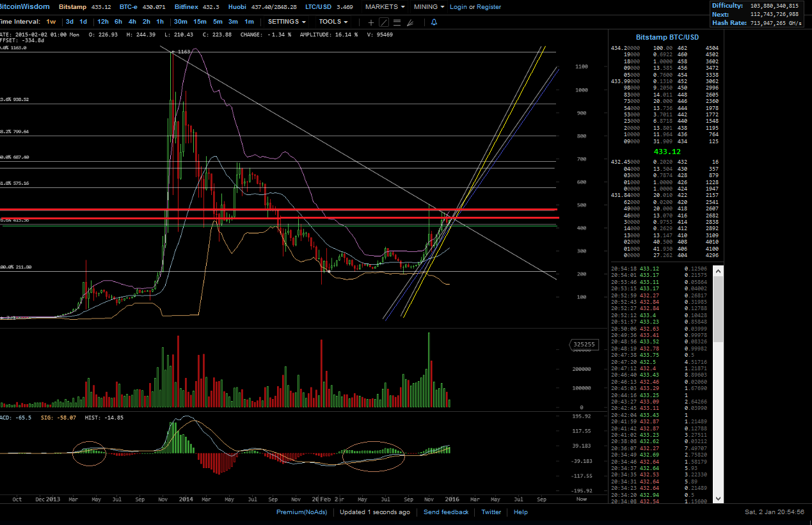Image resolution: width=812 pixels, height=525 pixels.
Task: Click Premium(NoAds) footer link
Action: (x=301, y=512)
